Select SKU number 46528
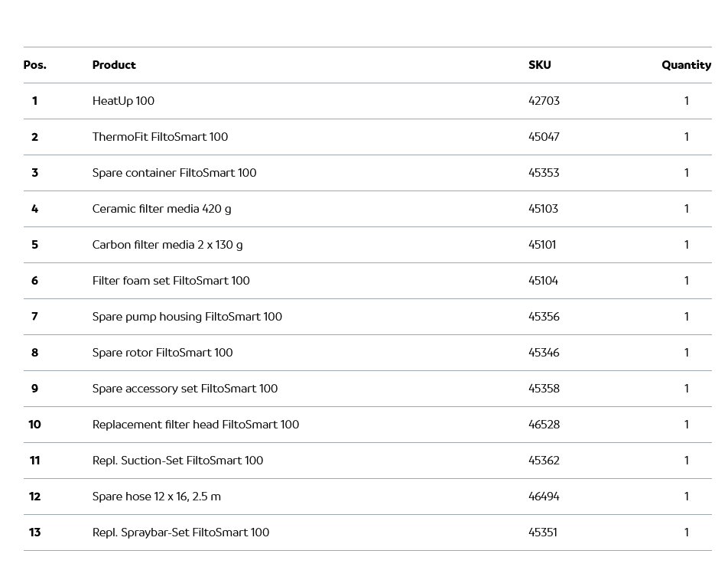This screenshot has width=728, height=583. tap(544, 425)
